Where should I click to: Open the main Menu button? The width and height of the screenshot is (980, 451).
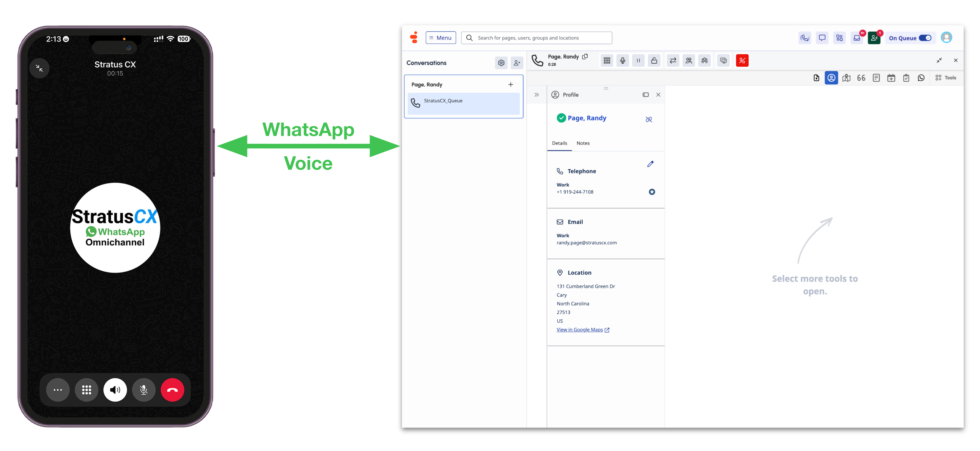pyautogui.click(x=441, y=38)
